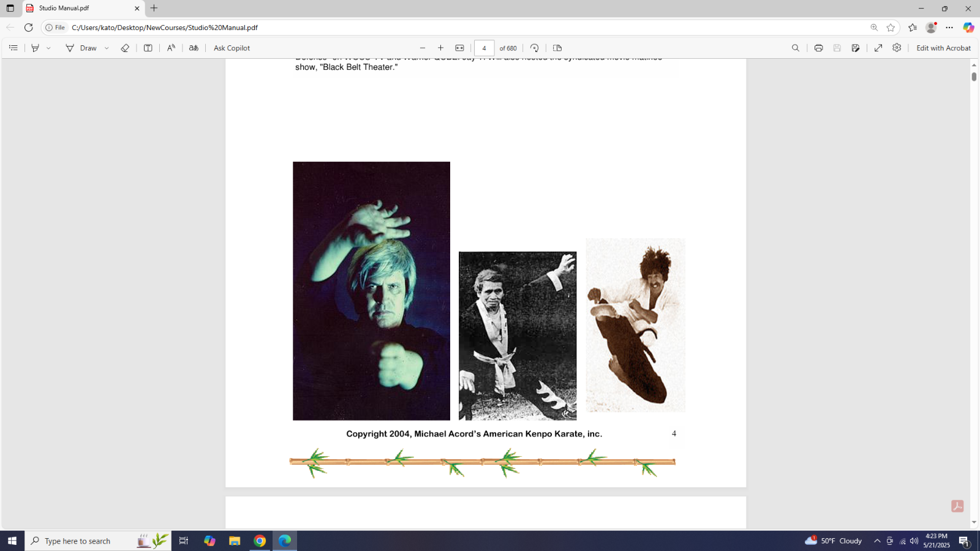Image resolution: width=980 pixels, height=551 pixels.
Task: Refresh the page
Action: [x=28, y=28]
